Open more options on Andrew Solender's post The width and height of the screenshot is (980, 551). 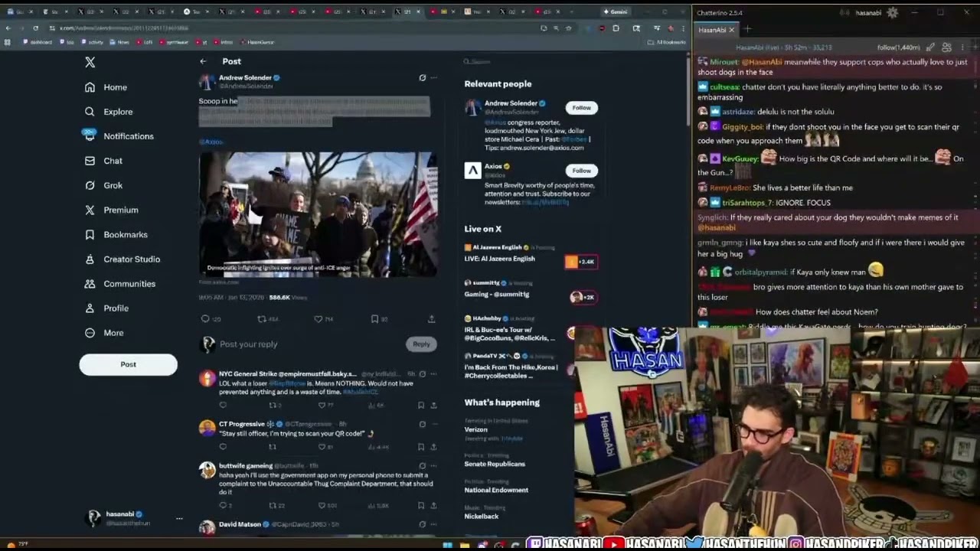pyautogui.click(x=433, y=77)
